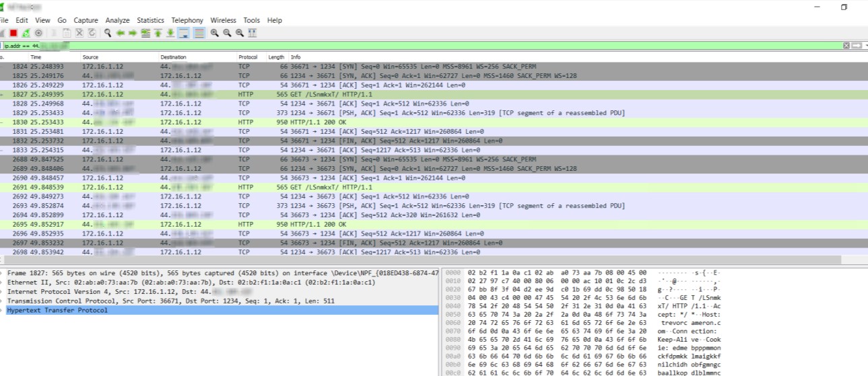
Task: Restart the current capture
Action: coord(26,32)
